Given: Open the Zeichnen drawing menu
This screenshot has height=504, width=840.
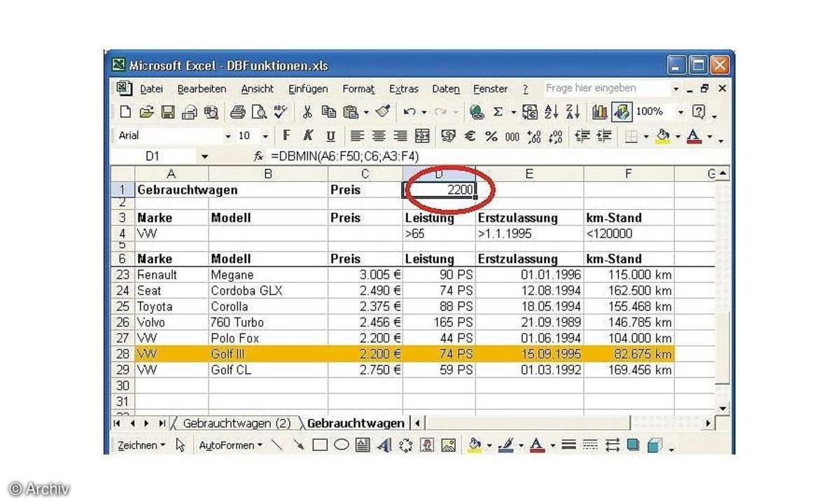Looking at the screenshot, I should (141, 445).
